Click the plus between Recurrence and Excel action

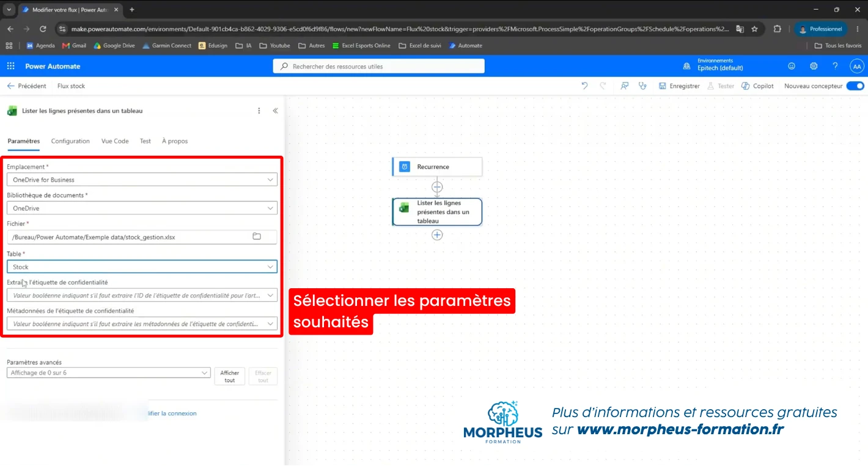[437, 187]
